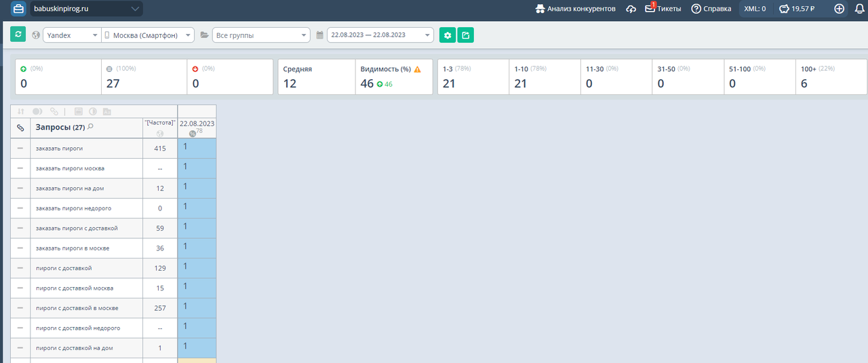Click the Aa text table icon
Viewport: 868px width, 363px height.
[107, 111]
